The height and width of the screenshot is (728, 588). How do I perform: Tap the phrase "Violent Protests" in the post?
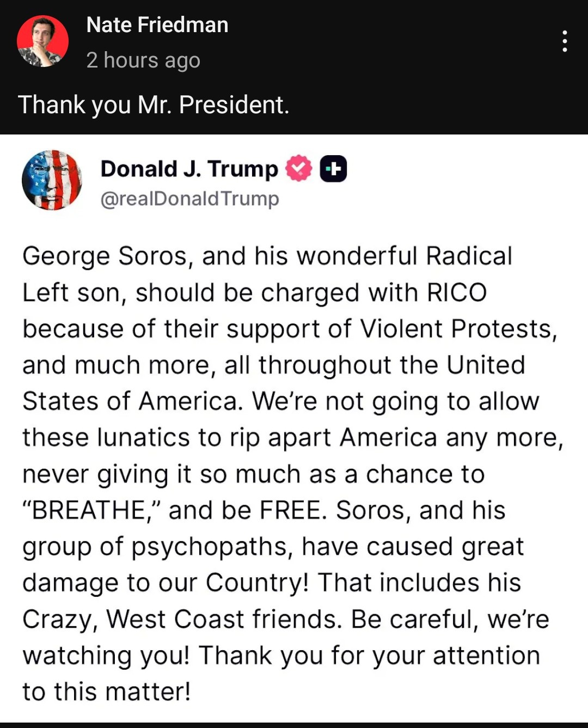point(459,329)
